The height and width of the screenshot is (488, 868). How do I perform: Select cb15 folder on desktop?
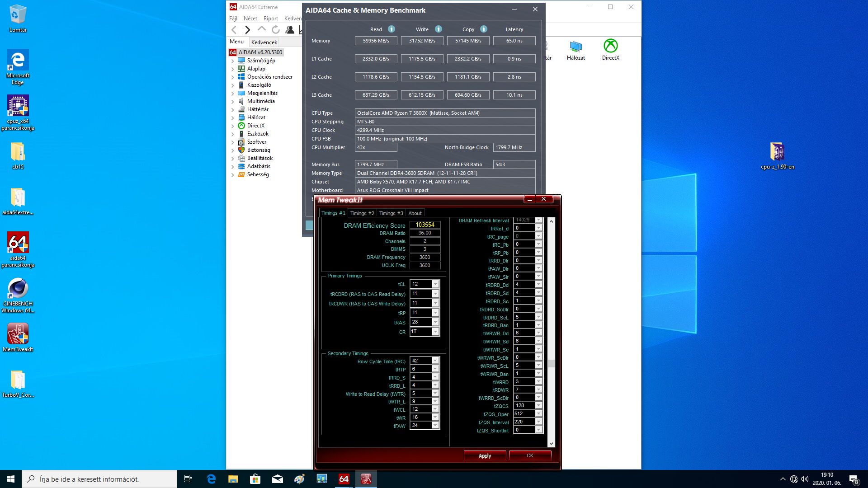pyautogui.click(x=18, y=156)
